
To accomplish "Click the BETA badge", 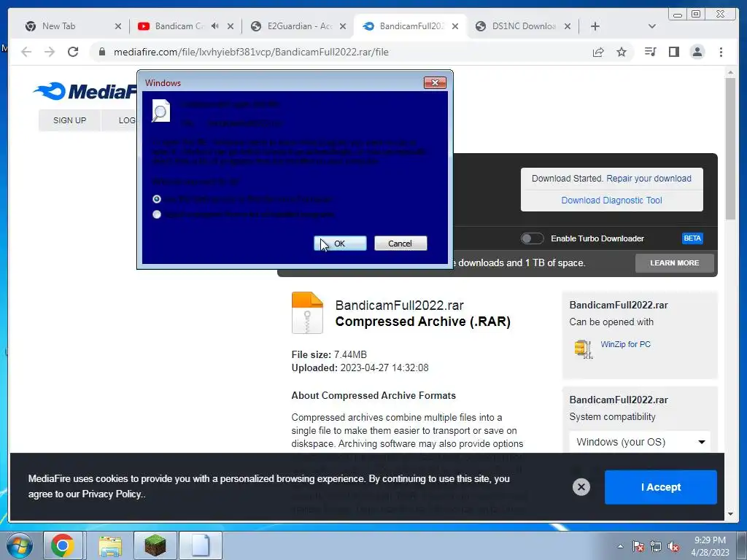I will tap(692, 238).
